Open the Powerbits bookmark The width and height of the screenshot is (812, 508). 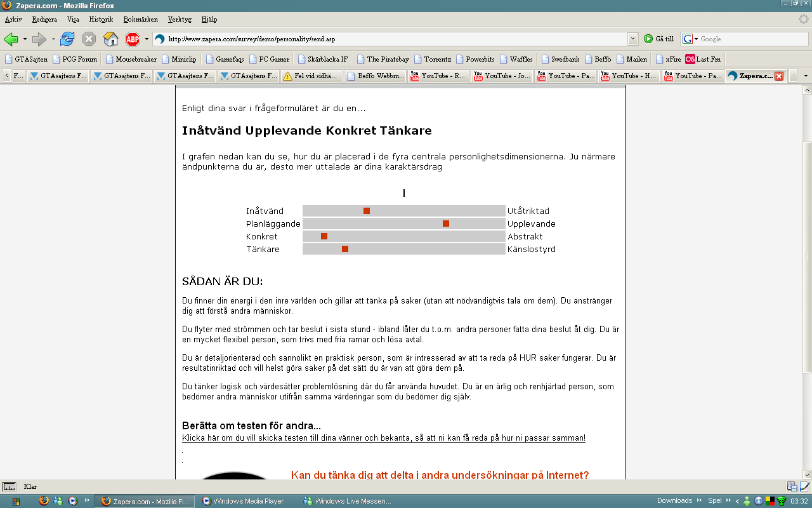click(475, 59)
